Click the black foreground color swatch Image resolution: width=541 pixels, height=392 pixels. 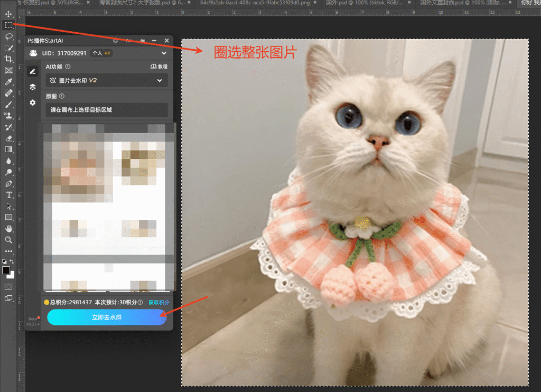pyautogui.click(x=6, y=270)
